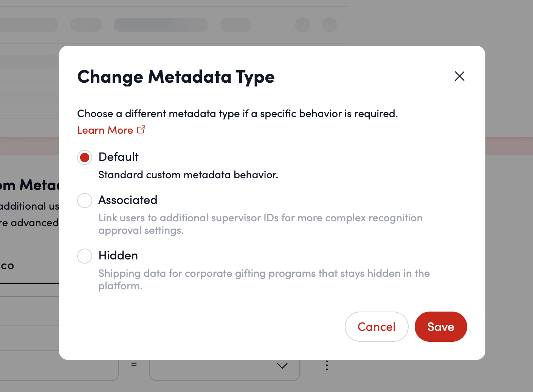This screenshot has height=392, width=533.
Task: Click the "Default" option label text
Action: (118, 157)
